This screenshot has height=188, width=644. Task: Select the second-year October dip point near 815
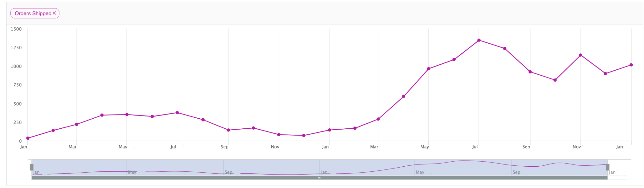pos(555,80)
